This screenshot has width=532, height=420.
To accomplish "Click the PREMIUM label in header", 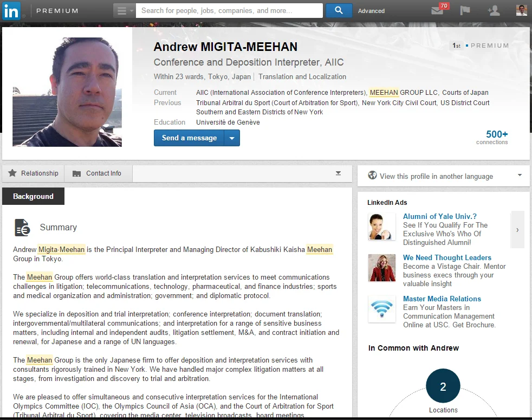I will pos(57,11).
